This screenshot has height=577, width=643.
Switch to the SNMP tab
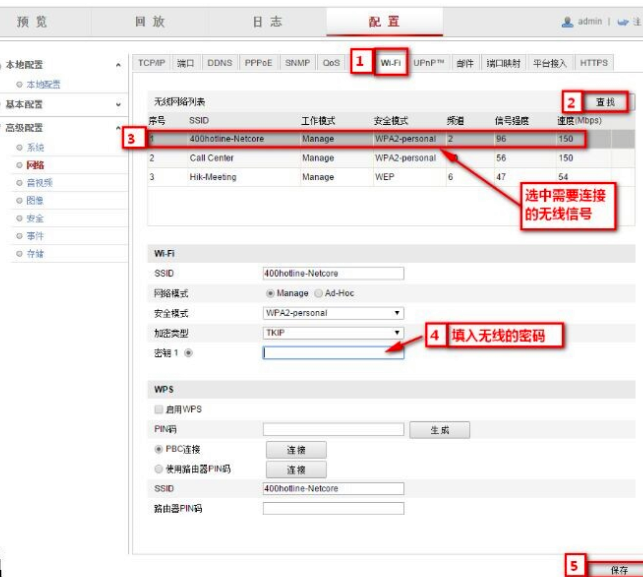point(297,63)
